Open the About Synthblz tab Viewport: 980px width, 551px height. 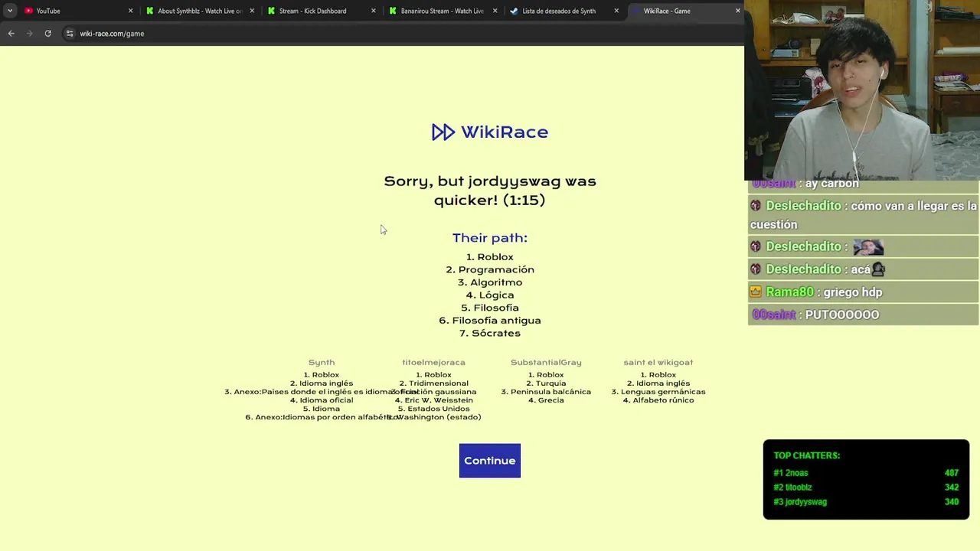tap(199, 11)
